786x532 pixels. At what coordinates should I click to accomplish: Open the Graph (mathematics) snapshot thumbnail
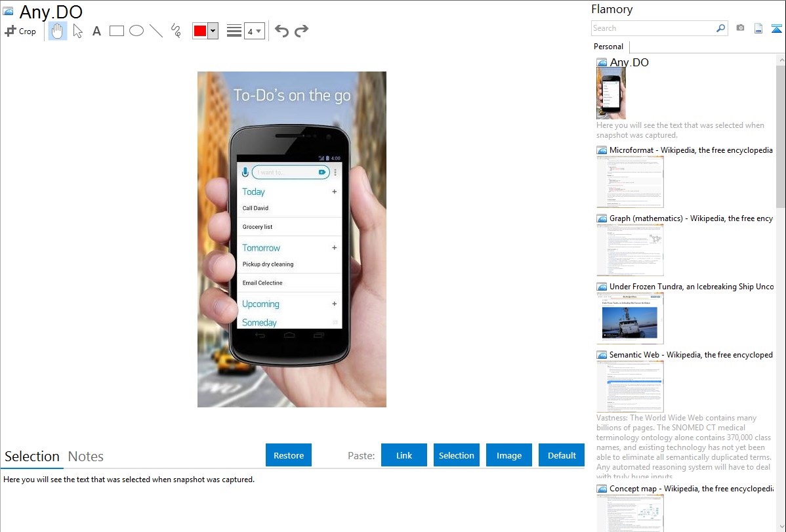(x=630, y=250)
